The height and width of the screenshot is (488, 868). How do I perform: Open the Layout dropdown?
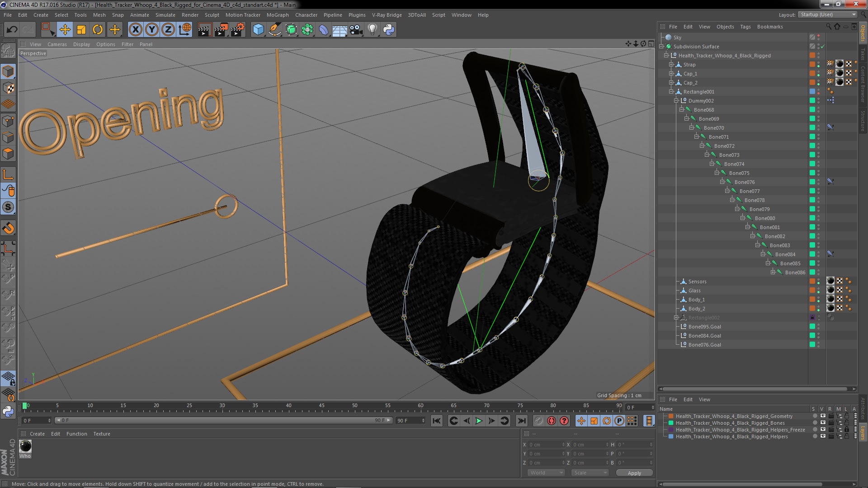tap(827, 15)
